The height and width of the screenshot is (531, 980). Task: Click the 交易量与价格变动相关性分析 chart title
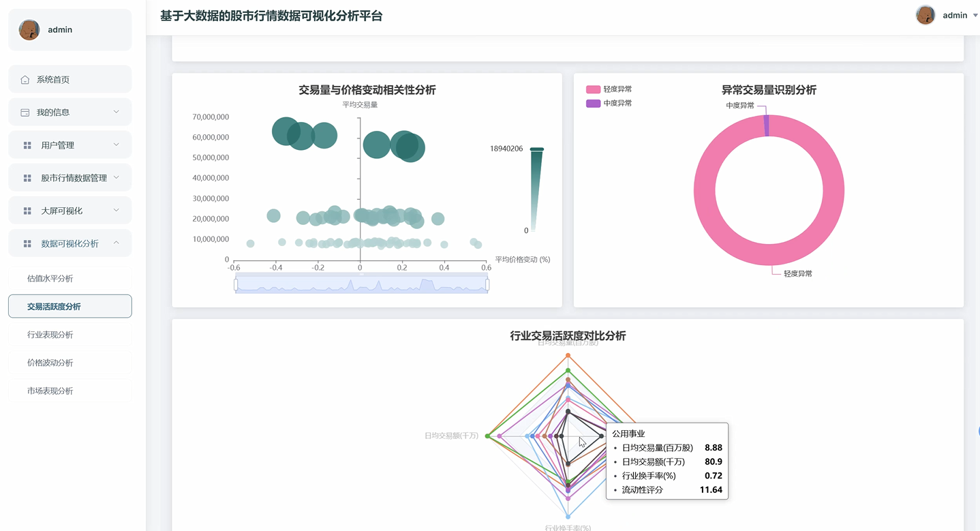(367, 90)
